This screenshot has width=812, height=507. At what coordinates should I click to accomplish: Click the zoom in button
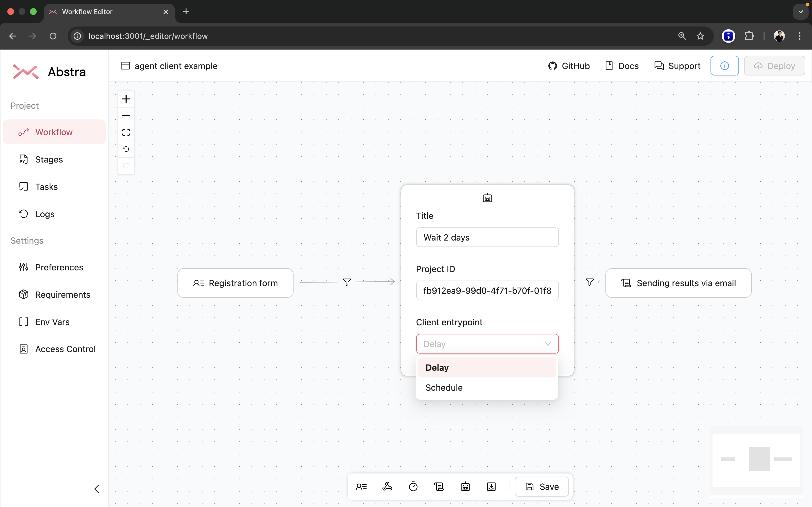(x=126, y=98)
